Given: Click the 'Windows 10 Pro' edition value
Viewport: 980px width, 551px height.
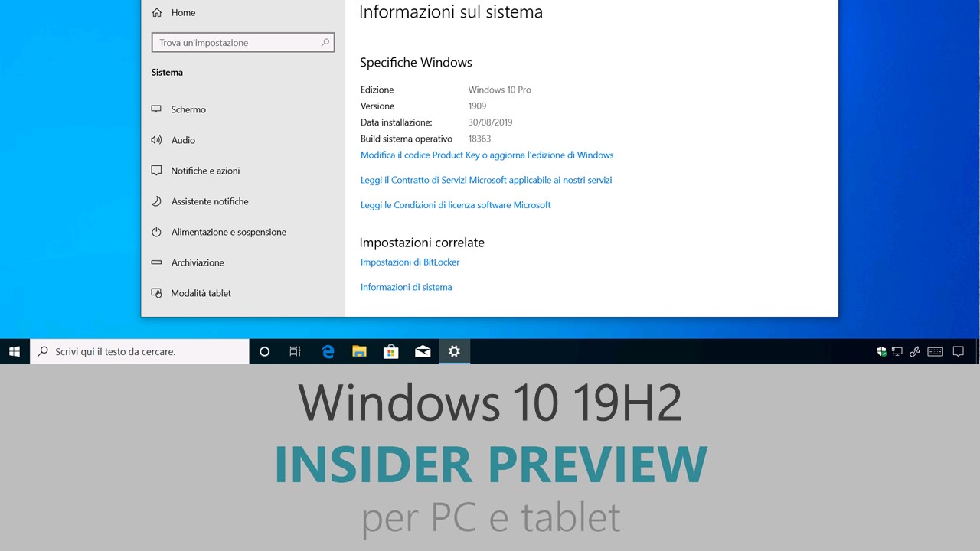Looking at the screenshot, I should pos(499,90).
